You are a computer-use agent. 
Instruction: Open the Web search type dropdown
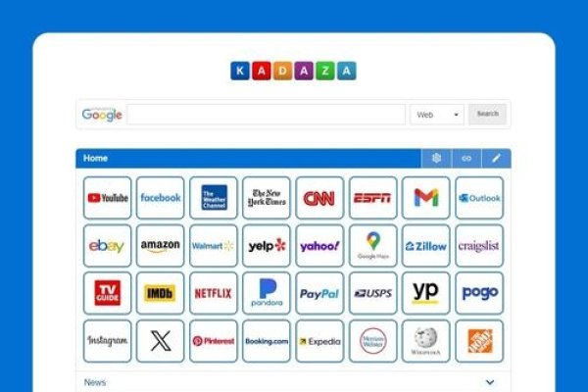[x=437, y=115]
